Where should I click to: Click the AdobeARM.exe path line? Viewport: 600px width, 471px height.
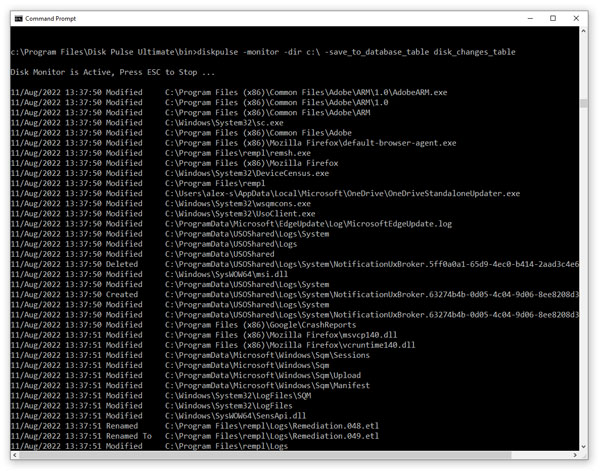pos(229,93)
